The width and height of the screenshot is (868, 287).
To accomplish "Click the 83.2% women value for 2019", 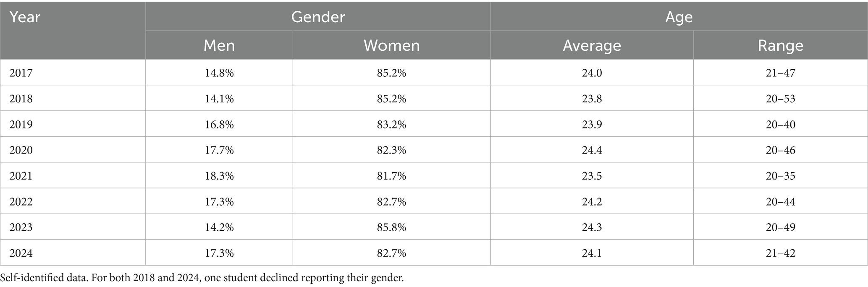I will click(391, 125).
